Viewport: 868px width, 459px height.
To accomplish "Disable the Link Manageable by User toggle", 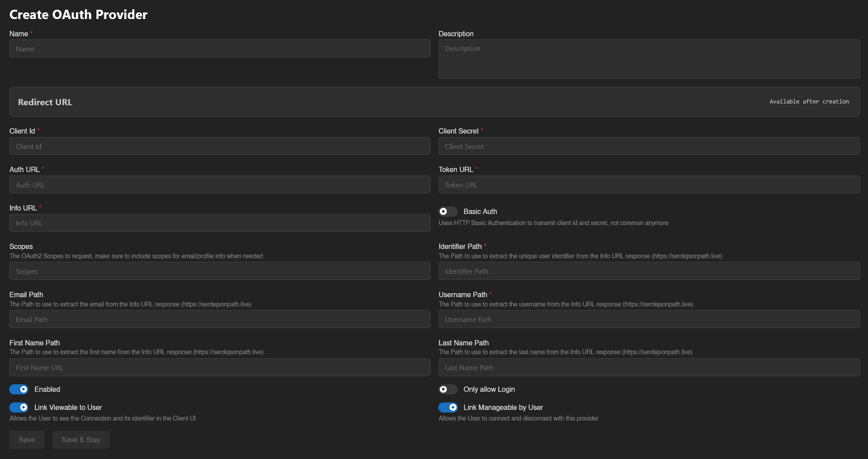I will tap(448, 407).
